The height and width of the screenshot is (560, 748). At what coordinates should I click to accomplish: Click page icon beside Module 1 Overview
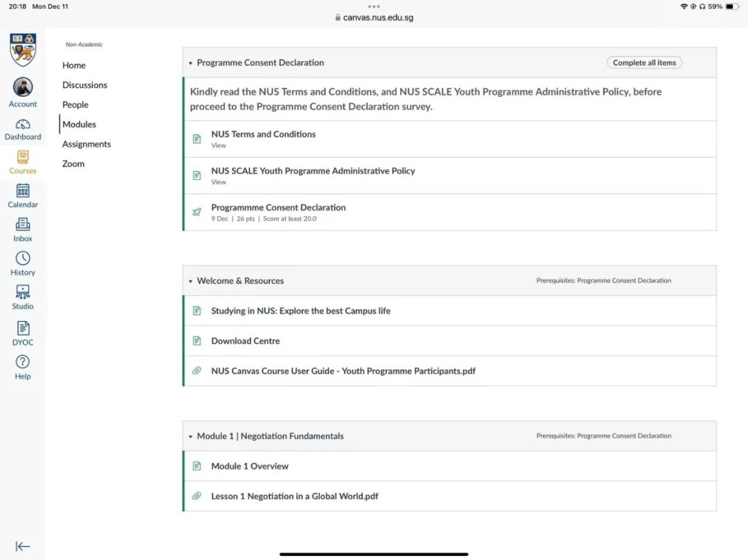197,466
